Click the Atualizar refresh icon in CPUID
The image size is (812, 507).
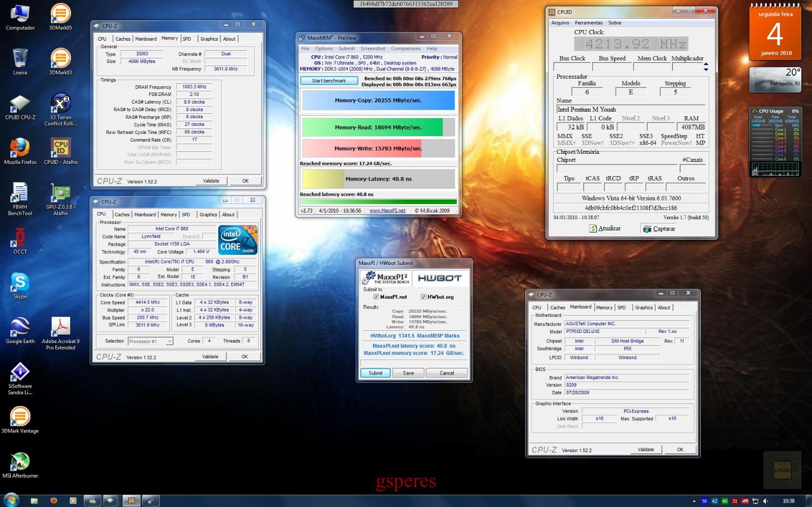click(593, 229)
